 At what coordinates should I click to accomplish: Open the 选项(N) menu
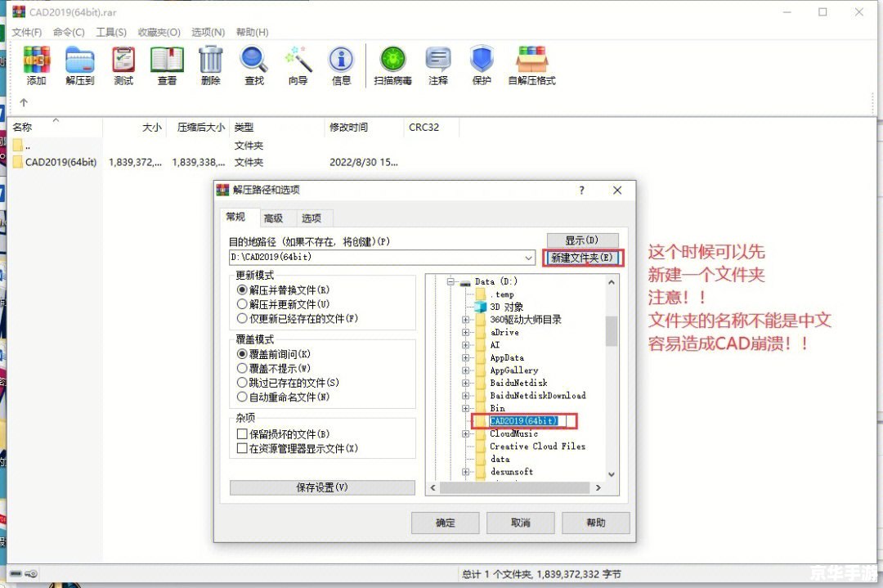208,32
